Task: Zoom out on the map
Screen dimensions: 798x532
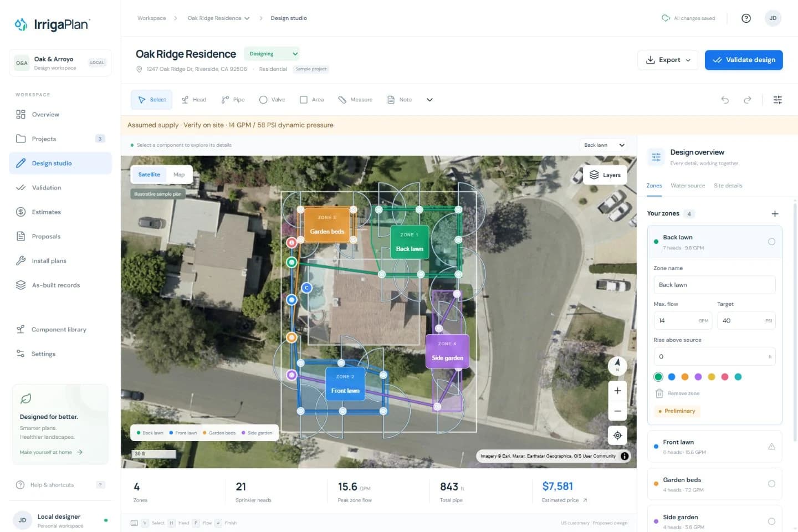Action: (x=617, y=411)
